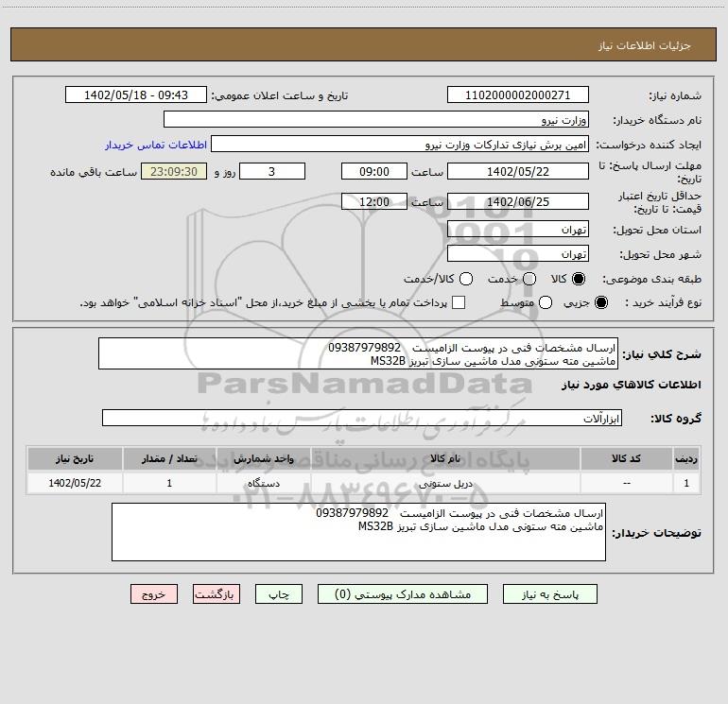Click the شهر محل تحویل field تهران
Viewport: 728px width, 704px height.
pyautogui.click(x=518, y=253)
